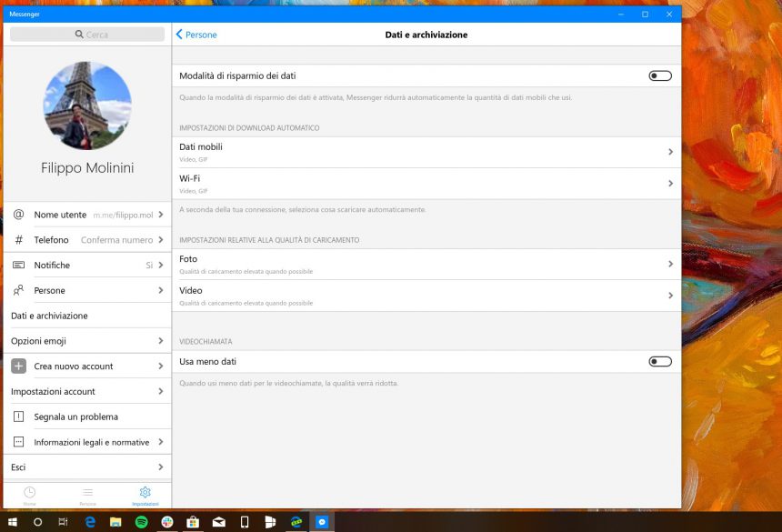Open Task View on the taskbar
The width and height of the screenshot is (782, 532).
[x=63, y=522]
